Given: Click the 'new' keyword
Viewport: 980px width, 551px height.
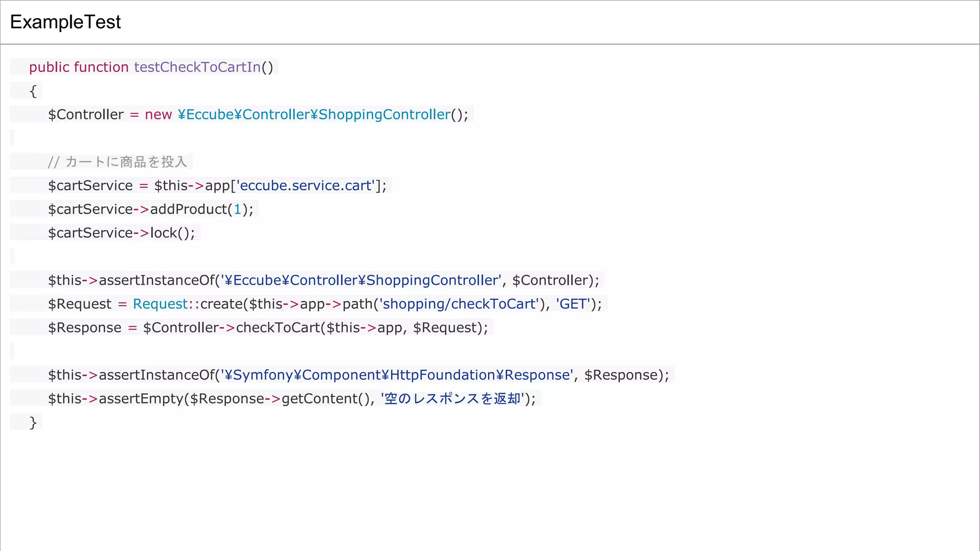Looking at the screenshot, I should [158, 114].
